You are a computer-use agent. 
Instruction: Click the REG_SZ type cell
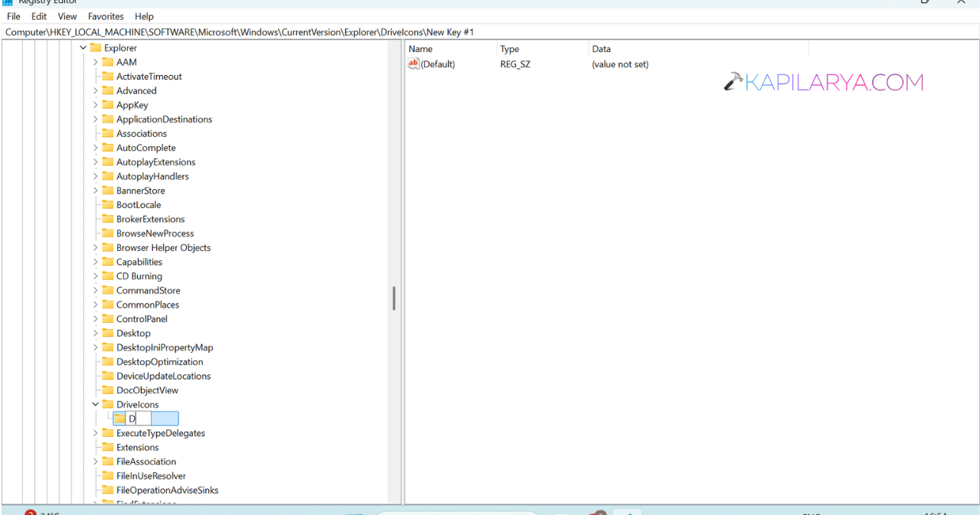point(515,64)
